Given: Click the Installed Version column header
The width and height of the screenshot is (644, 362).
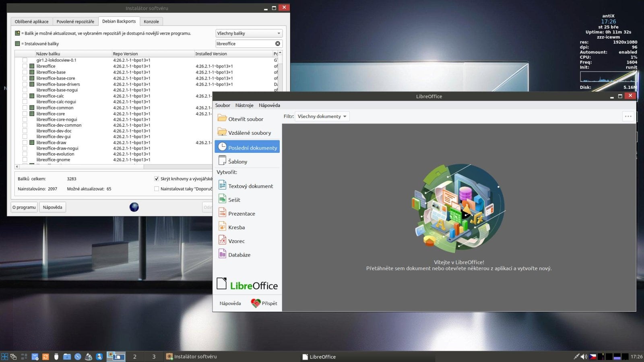Looking at the screenshot, I should tap(233, 53).
